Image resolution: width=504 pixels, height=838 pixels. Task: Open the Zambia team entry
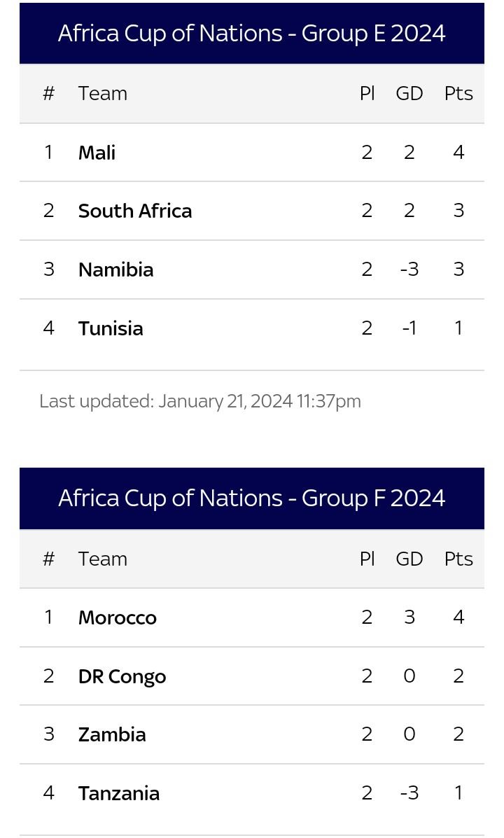coord(112,735)
